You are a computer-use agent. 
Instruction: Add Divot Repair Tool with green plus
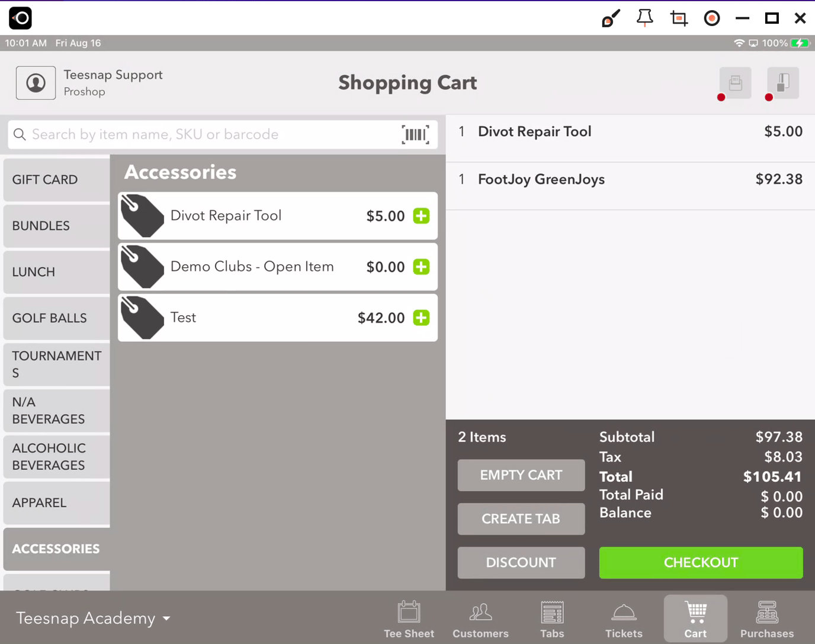(x=421, y=216)
